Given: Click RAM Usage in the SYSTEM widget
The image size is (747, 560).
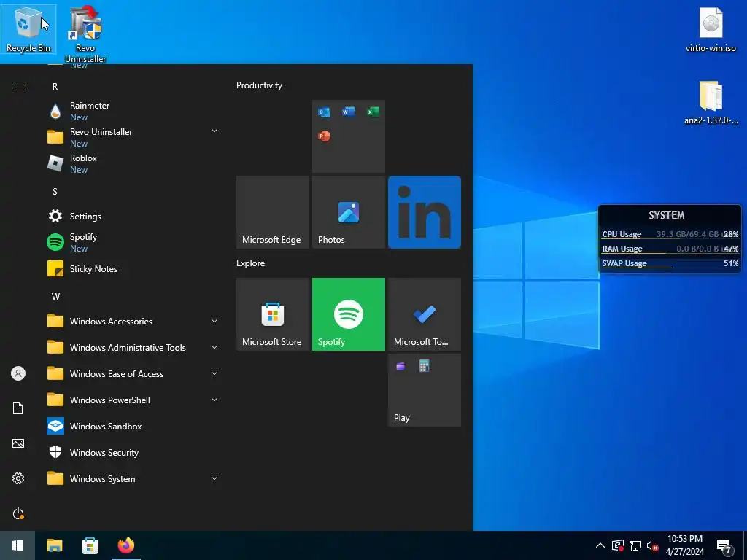Looking at the screenshot, I should coord(622,249).
